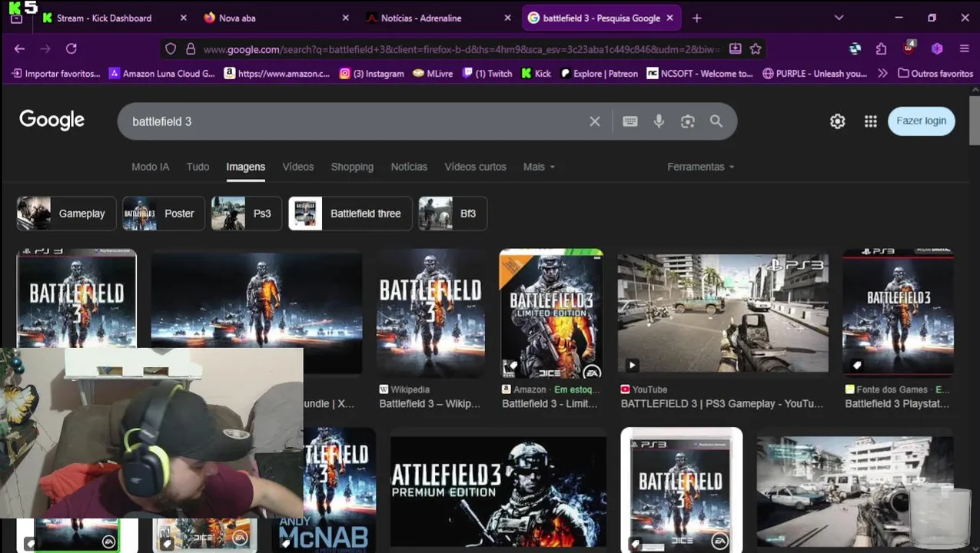Filter by the Bf3 chip
The image size is (980, 553).
[453, 214]
